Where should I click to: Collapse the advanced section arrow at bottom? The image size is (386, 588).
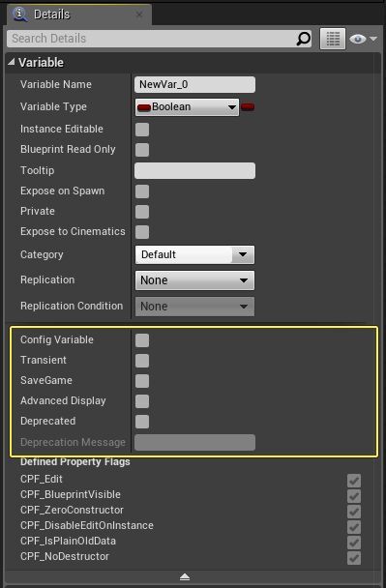185,577
